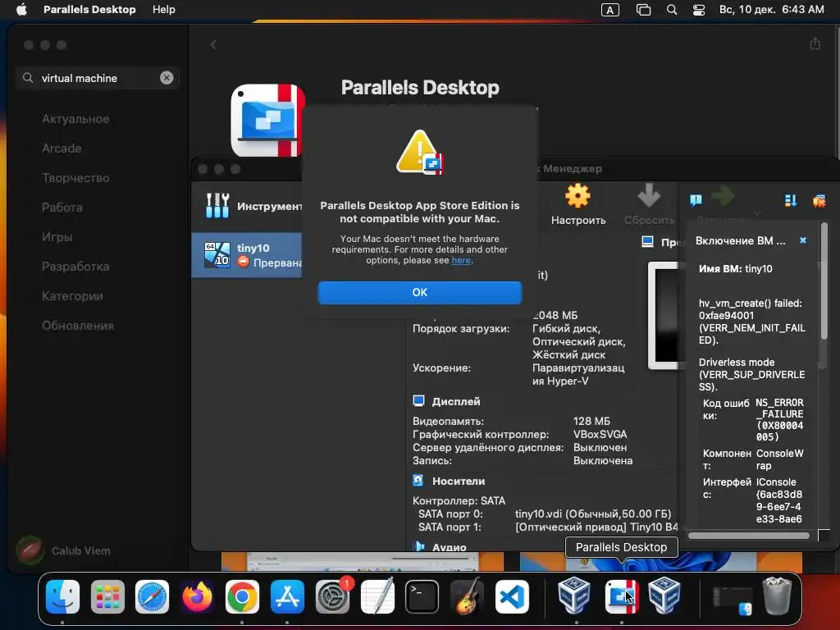This screenshot has height=630, width=840.
Task: Launch Safari from the Dock
Action: 152,596
